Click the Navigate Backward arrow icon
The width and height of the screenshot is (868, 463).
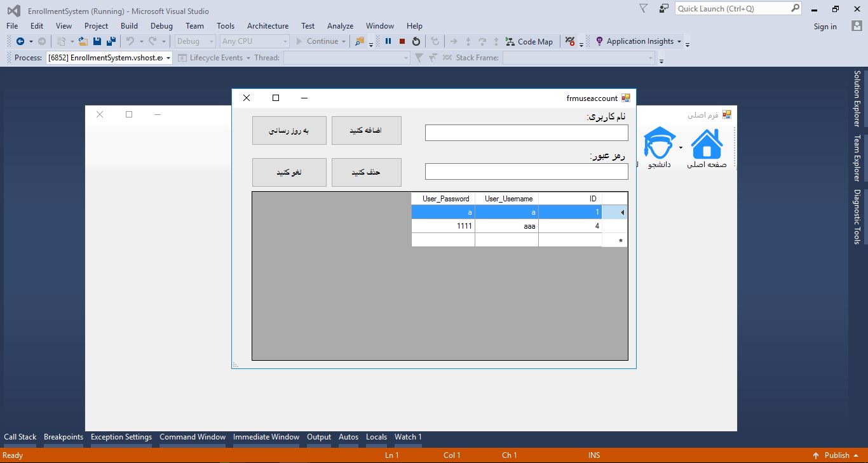[x=19, y=41]
